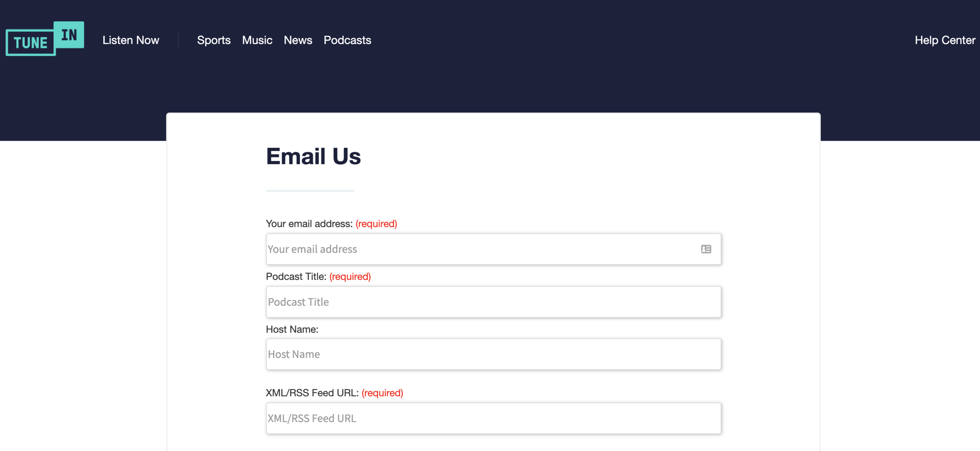Open the Sports section

pyautogui.click(x=214, y=40)
